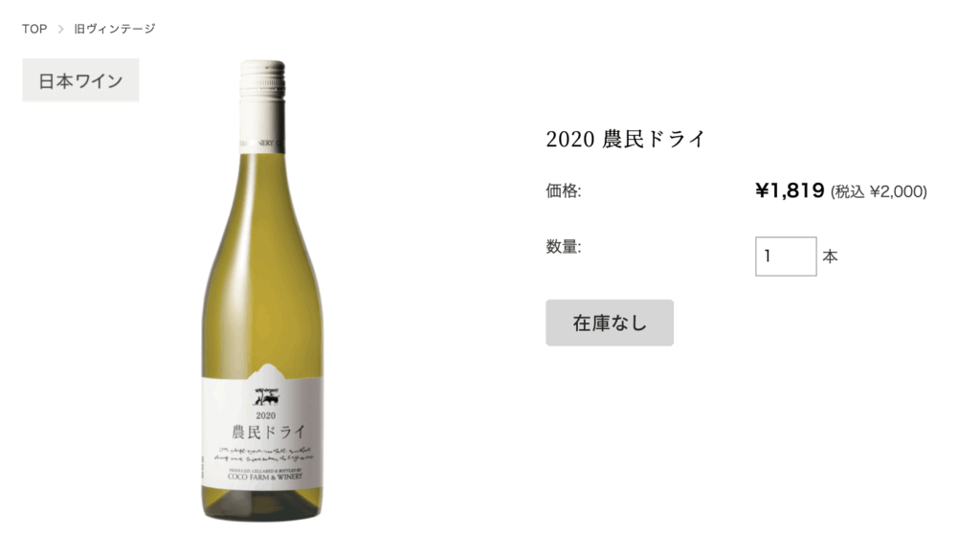Open the wine bottle product image
This screenshot has height=556, width=980.
click(262, 291)
